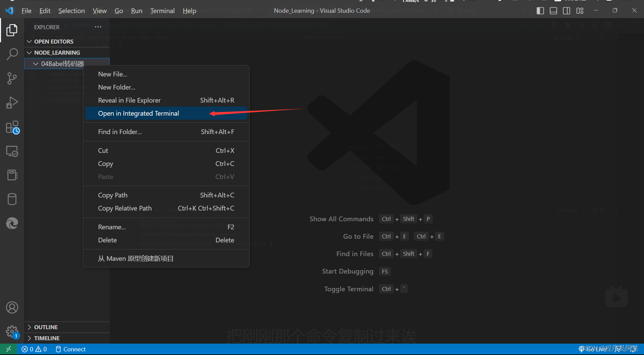Choose New File... from context menu
This screenshot has height=355, width=644.
(x=166, y=74)
